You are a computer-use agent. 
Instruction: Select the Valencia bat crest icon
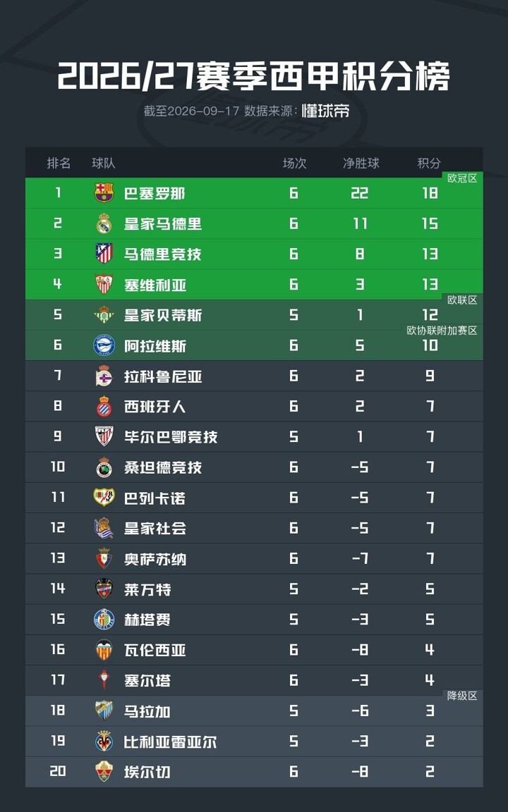104,650
